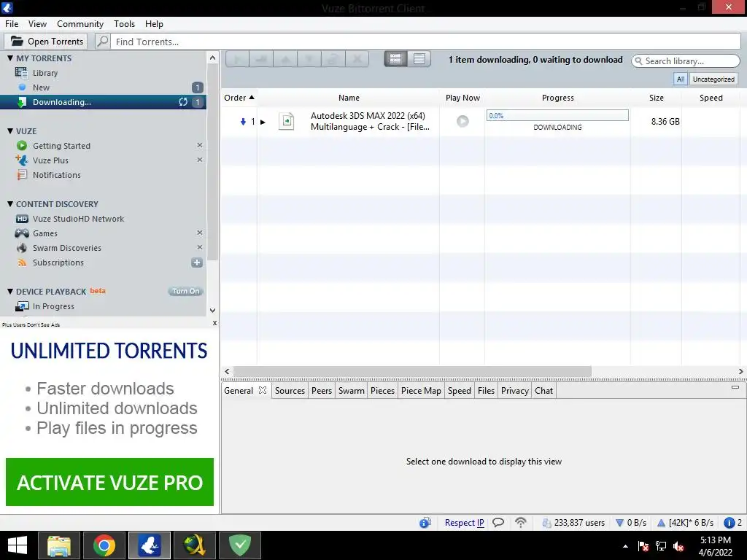747x560 pixels.
Task: Open In Progress under Device Playback
Action: 53,306
